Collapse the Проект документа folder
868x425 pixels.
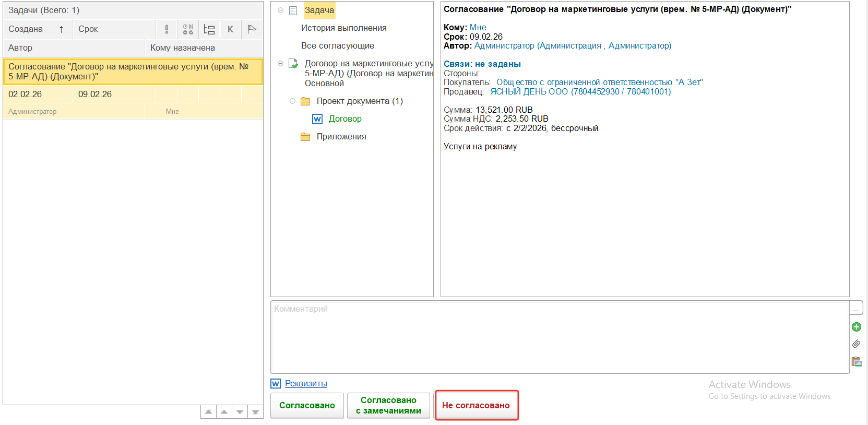pos(293,101)
